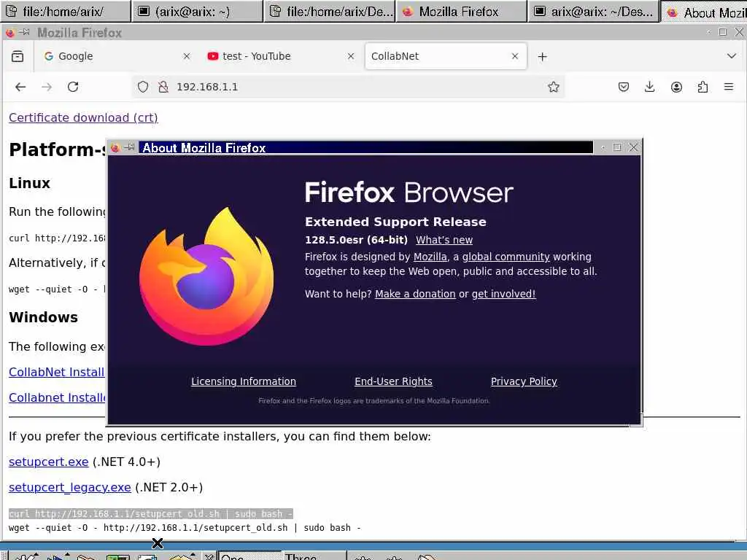Maximize the About Mozilla Firefox dialog

point(617,147)
